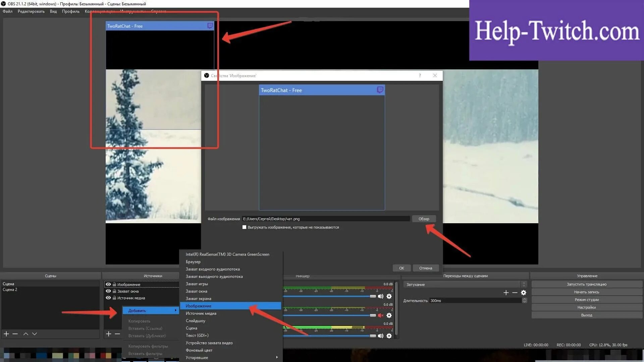This screenshot has width=644, height=362.
Task: Add a scene transition with plus icon
Action: 506,293
